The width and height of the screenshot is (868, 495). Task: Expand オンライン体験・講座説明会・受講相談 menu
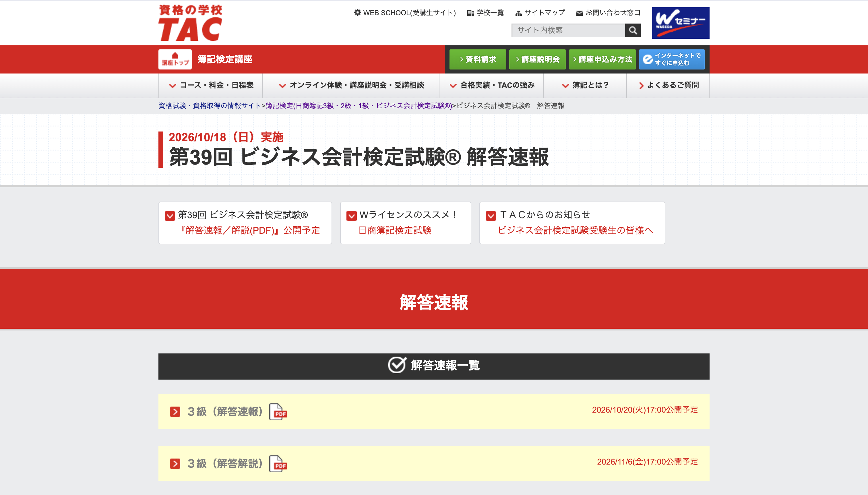[x=351, y=85]
